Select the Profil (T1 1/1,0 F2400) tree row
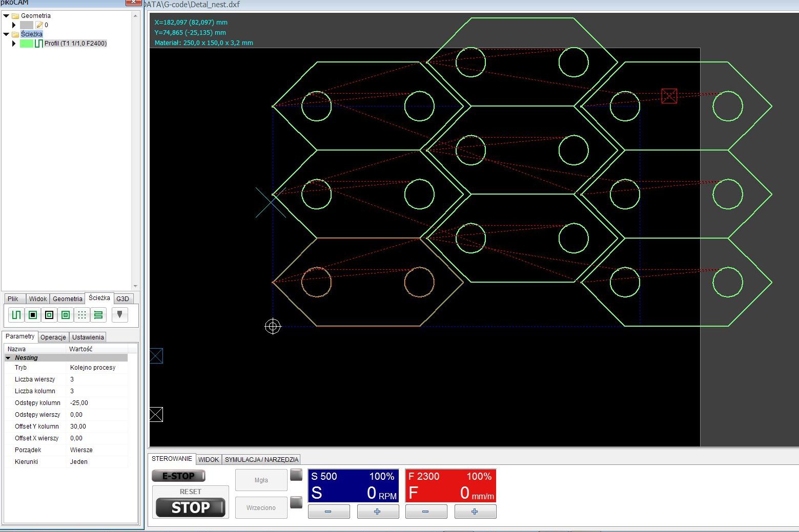The height and width of the screenshot is (532, 799). (75, 44)
